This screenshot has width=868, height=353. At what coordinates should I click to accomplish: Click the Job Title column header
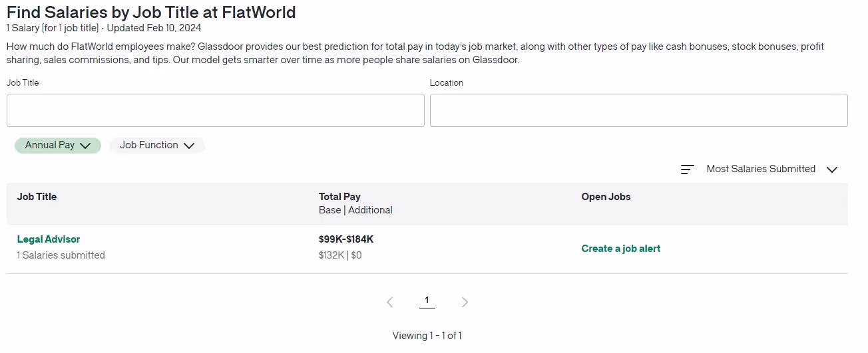pos(37,197)
